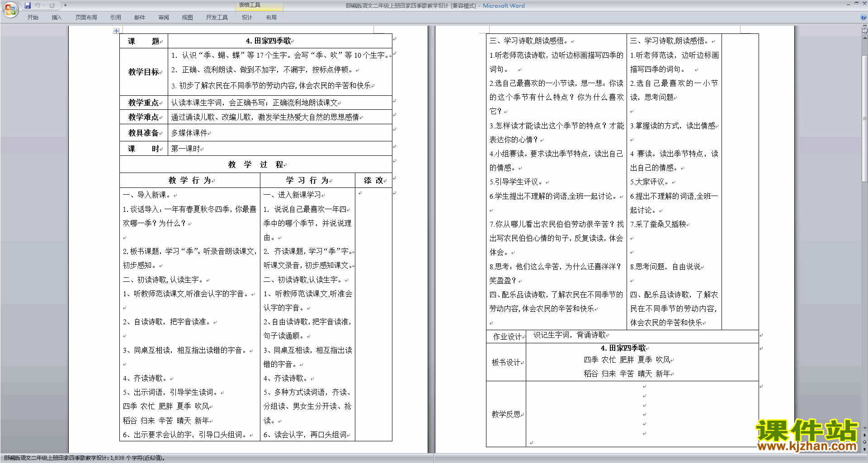Undo the last action in quick access toolbar

38,5
